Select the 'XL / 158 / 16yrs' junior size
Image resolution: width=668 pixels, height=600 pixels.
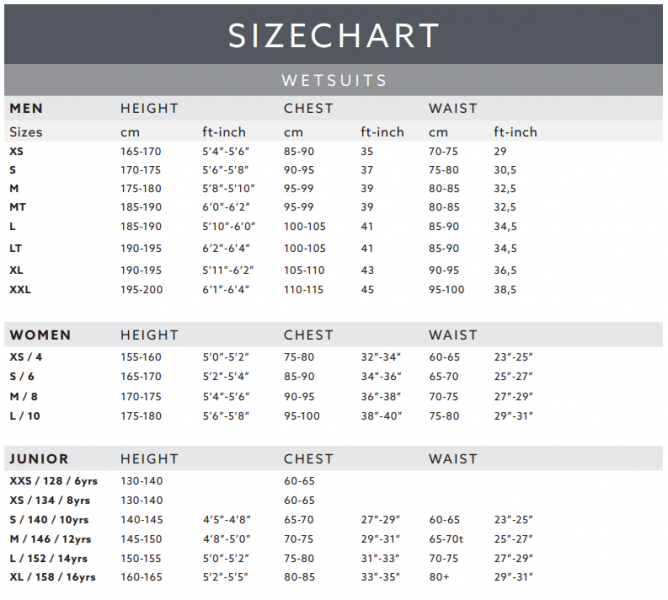[52, 577]
